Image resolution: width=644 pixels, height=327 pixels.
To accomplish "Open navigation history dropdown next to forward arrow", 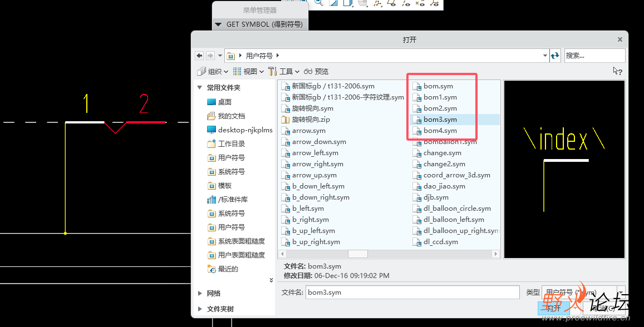I will [220, 56].
